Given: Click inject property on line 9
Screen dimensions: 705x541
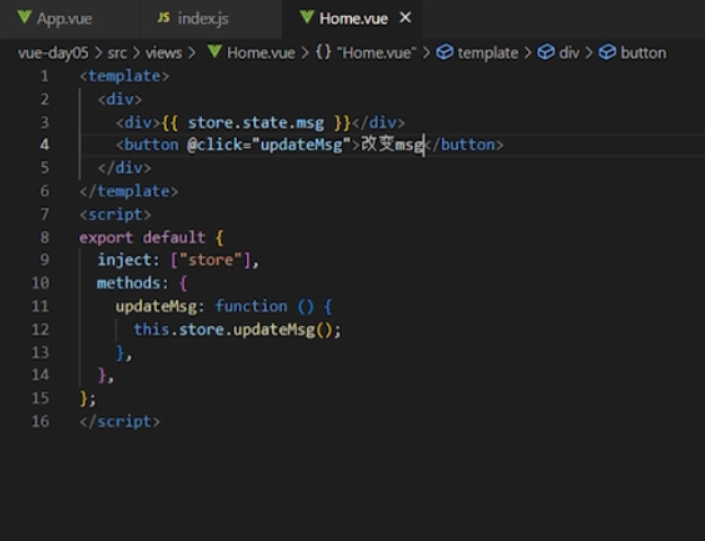Looking at the screenshot, I should (125, 260).
